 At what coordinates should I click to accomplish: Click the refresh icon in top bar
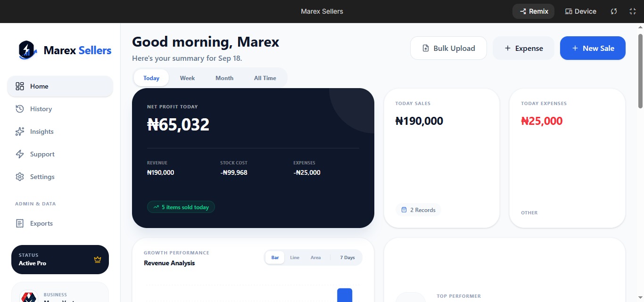(614, 11)
